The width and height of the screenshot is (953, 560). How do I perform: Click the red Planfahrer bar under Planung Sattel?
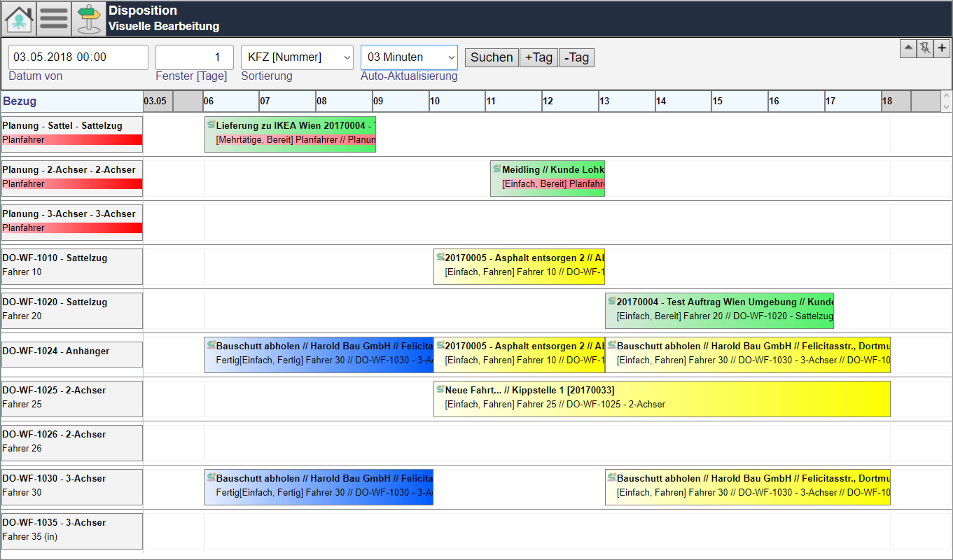(x=72, y=140)
